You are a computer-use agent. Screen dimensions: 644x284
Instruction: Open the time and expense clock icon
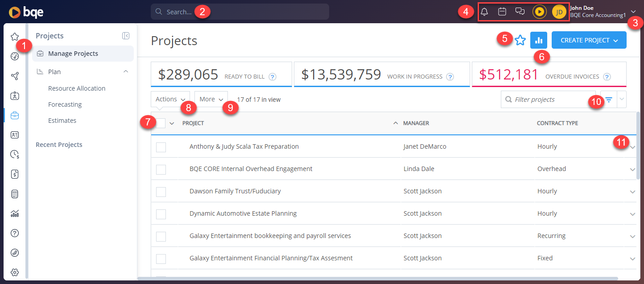pos(15,155)
